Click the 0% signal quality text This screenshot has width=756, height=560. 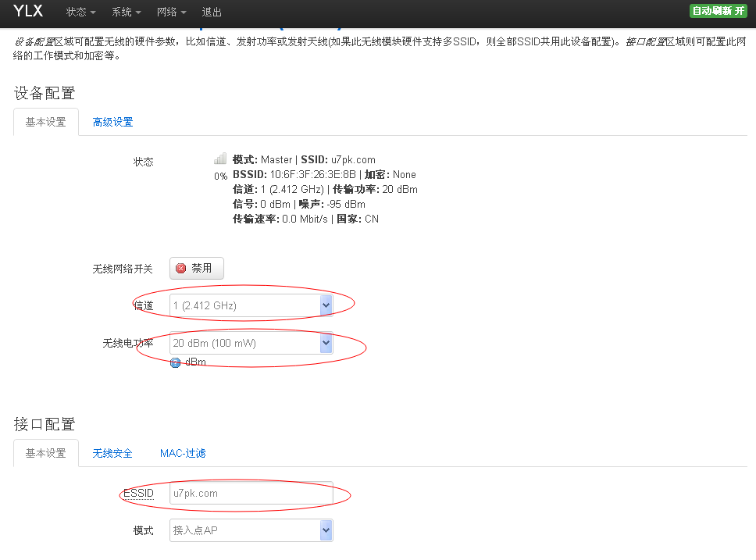221,176
